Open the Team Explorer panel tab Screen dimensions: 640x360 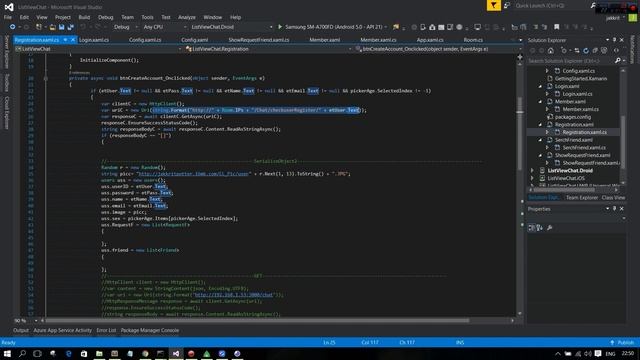pos(582,198)
